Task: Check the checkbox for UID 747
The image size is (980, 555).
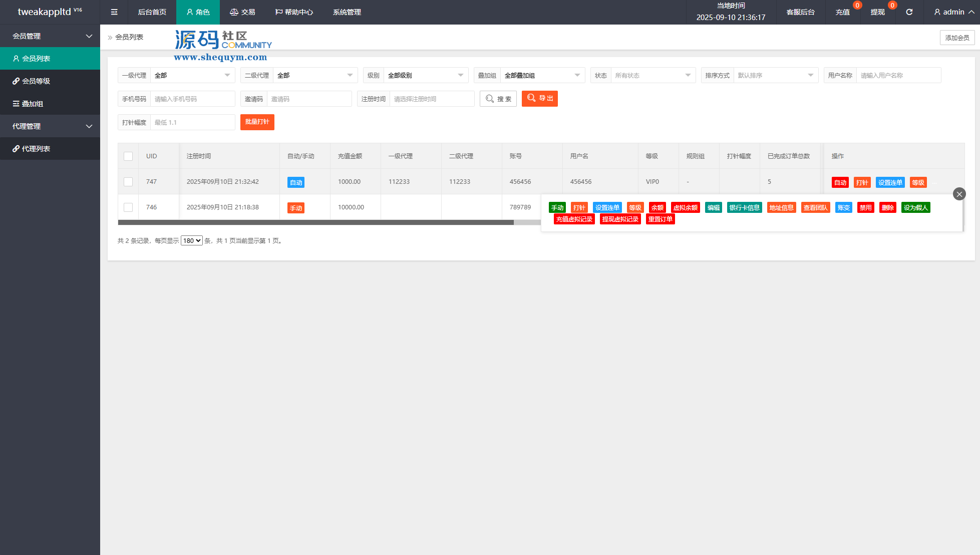Action: coord(128,182)
